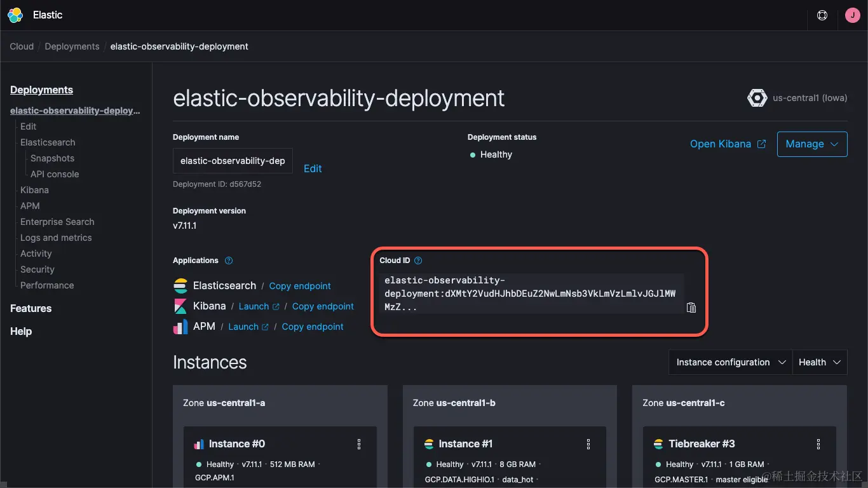Screen dimensions: 868x488
Task: Click Edit to rename the deployment
Action: pyautogui.click(x=312, y=168)
